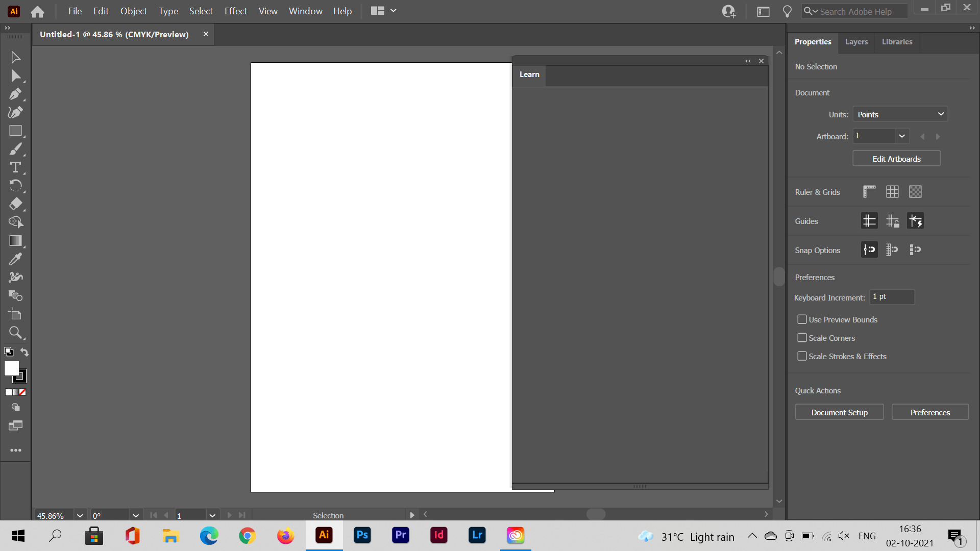Image resolution: width=980 pixels, height=551 pixels.
Task: Open Photoshop from the taskbar
Action: click(x=362, y=535)
